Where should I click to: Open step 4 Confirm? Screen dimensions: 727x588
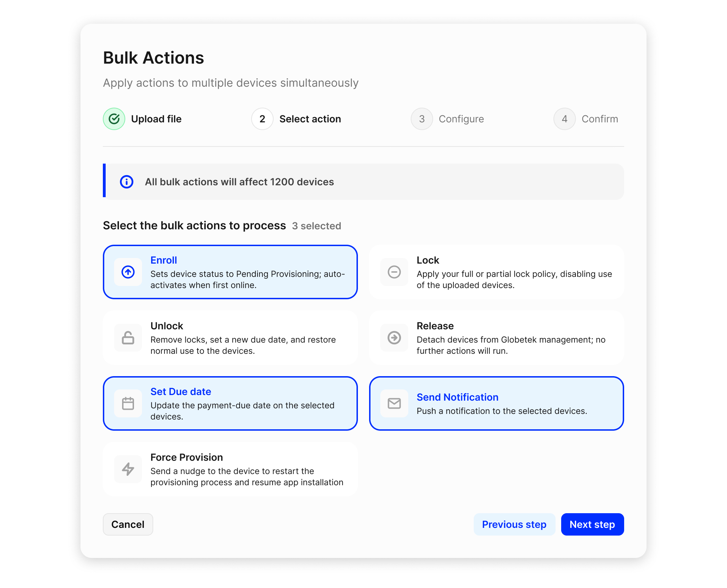[x=599, y=119]
